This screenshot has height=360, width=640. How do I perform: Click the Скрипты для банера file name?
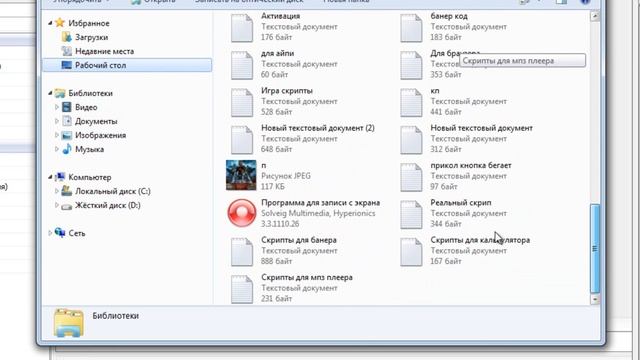(299, 240)
